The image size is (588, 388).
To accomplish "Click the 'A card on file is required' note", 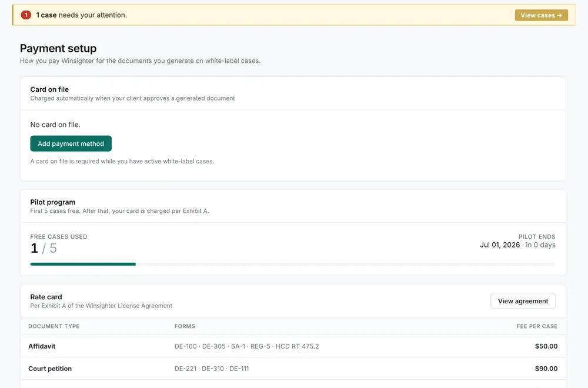I will [x=122, y=161].
